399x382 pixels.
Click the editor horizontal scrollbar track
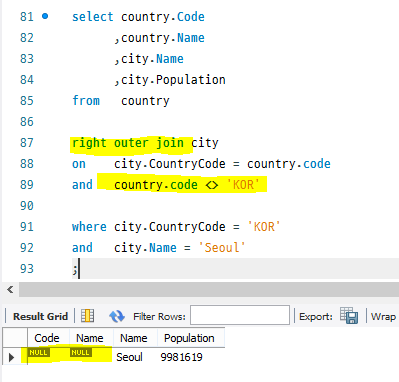coord(209,290)
